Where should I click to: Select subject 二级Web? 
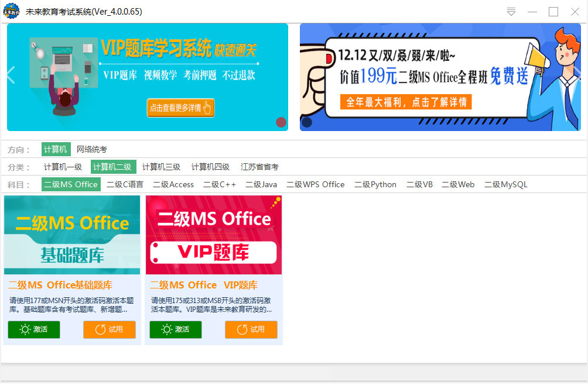458,185
